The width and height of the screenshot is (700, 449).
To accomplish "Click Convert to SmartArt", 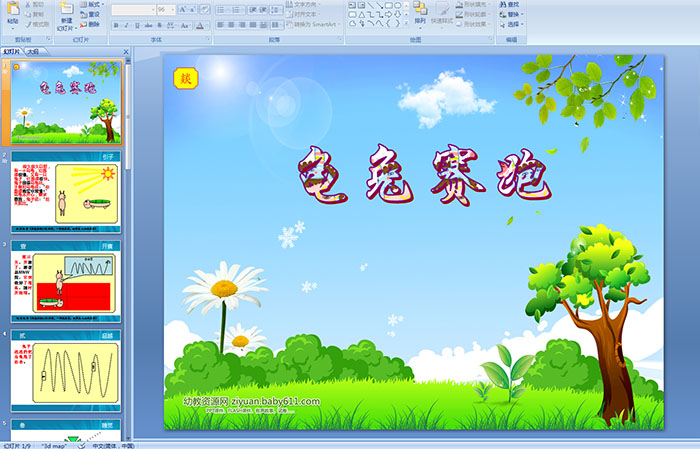I will (x=314, y=24).
